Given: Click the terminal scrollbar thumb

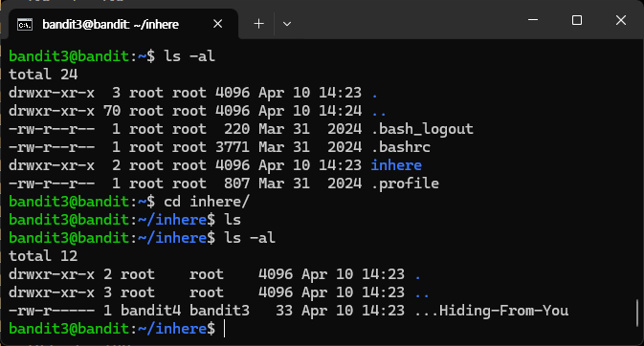Looking at the screenshot, I should (x=637, y=313).
